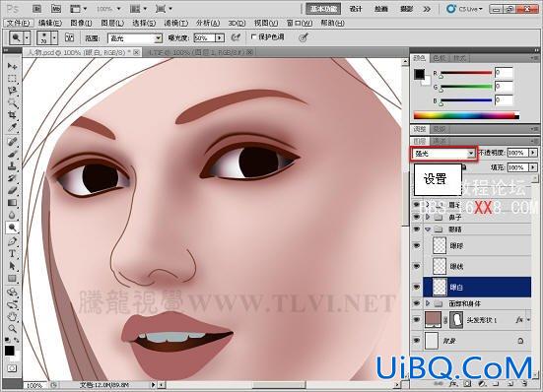Viewport: 543px width, 392px height.
Task: Select the Pen tool
Action: (x=12, y=241)
